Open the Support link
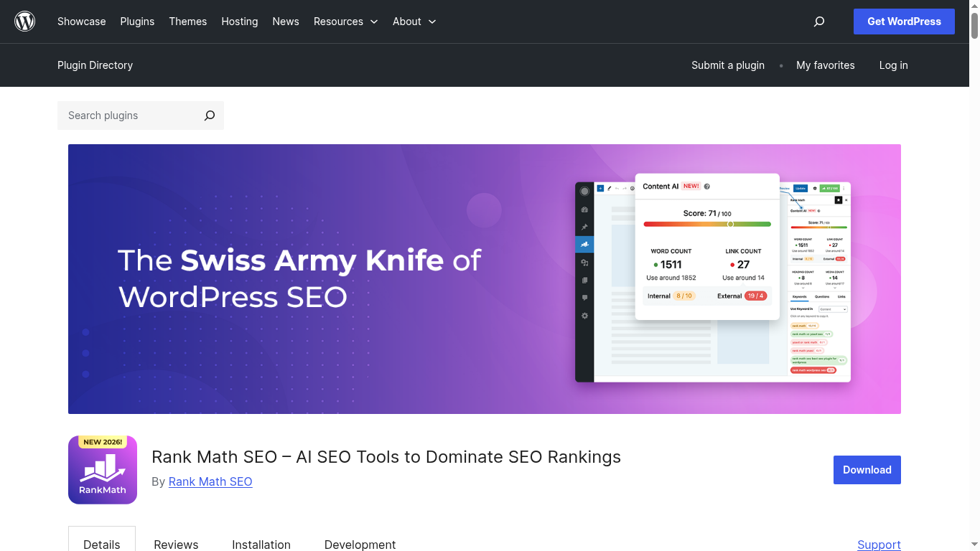Viewport: 980px width, 551px height. click(x=879, y=545)
